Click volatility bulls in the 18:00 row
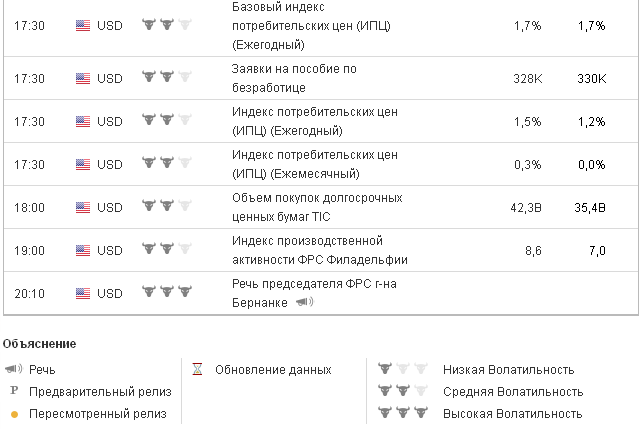 167,207
